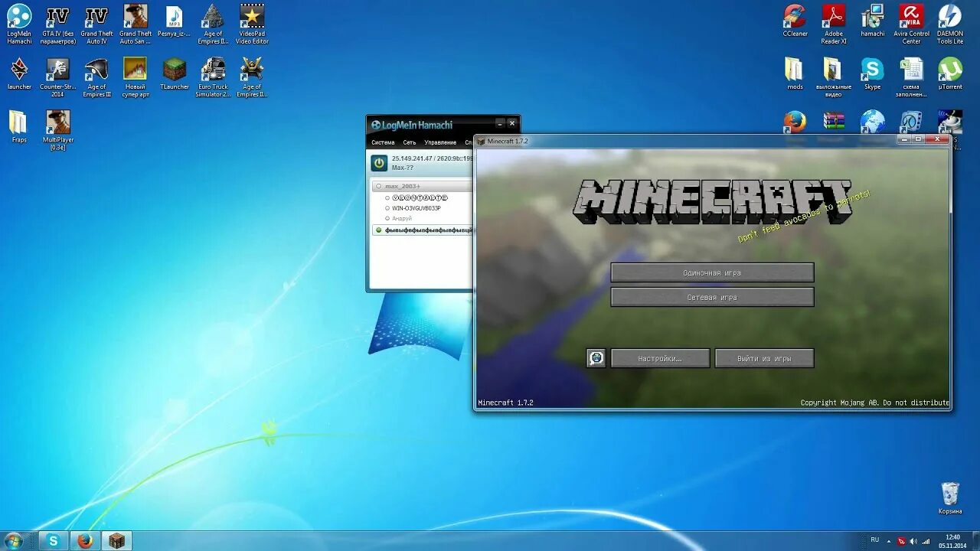Open the RU language indicator in the tray
Screen dimensions: 980x551
(x=874, y=540)
